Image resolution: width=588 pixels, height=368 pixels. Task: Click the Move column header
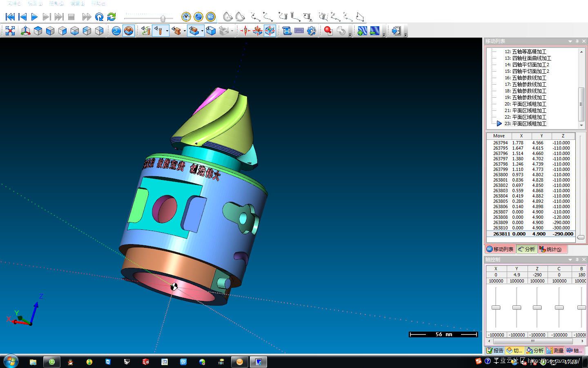(499, 136)
